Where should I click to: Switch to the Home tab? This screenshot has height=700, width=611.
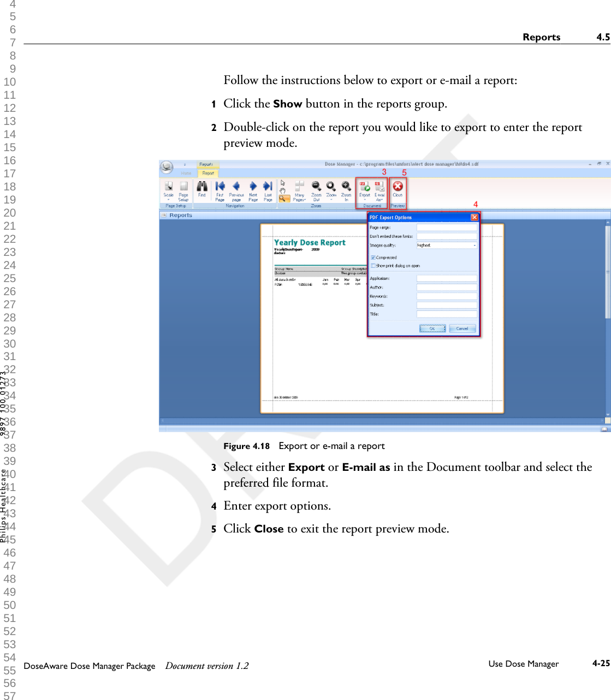click(x=186, y=172)
